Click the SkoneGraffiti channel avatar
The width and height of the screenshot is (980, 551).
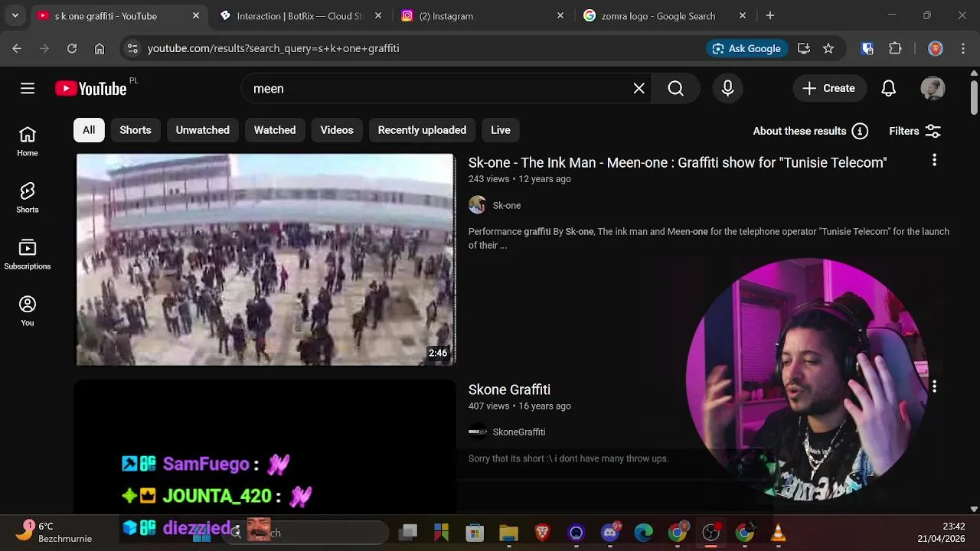pos(477,432)
